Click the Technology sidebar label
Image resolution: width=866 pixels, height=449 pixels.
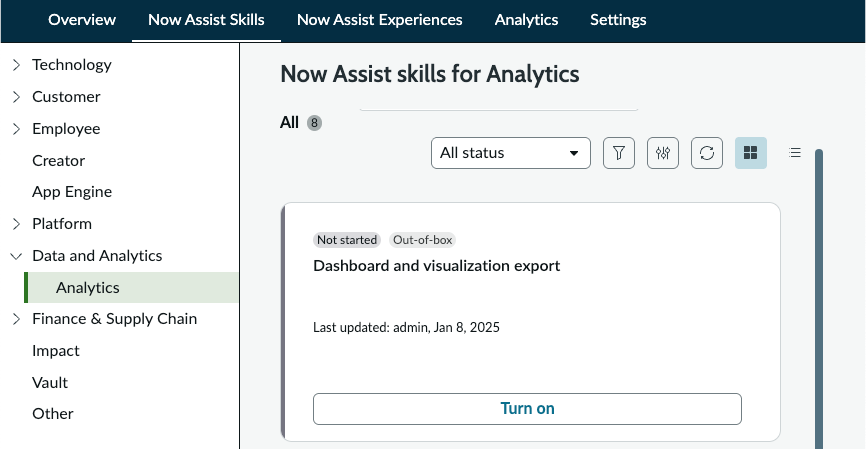click(72, 65)
